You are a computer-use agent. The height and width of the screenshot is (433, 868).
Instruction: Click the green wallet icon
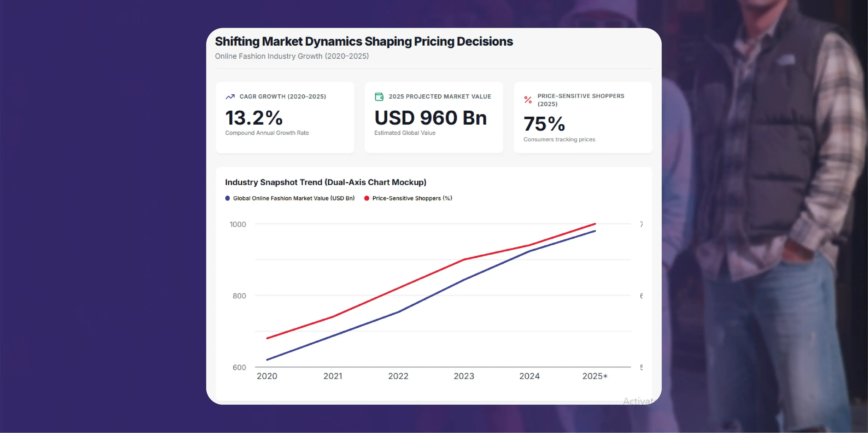click(379, 97)
